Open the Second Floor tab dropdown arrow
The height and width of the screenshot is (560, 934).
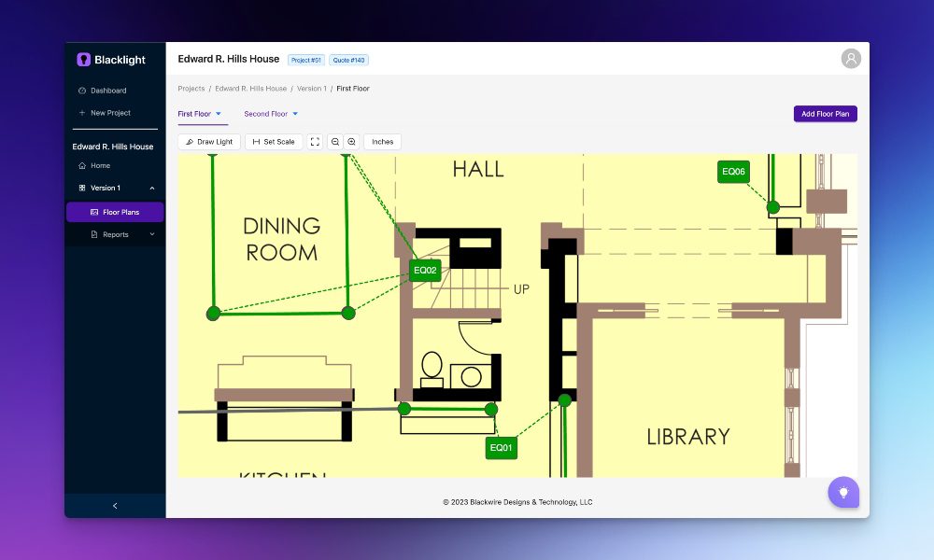295,114
